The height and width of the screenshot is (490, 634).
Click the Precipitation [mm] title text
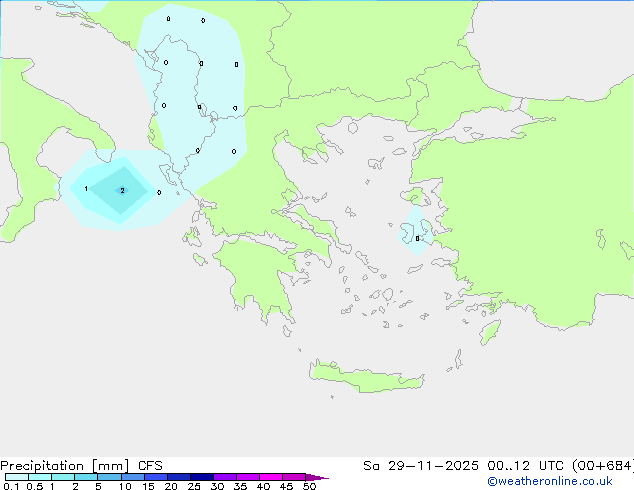(x=65, y=466)
